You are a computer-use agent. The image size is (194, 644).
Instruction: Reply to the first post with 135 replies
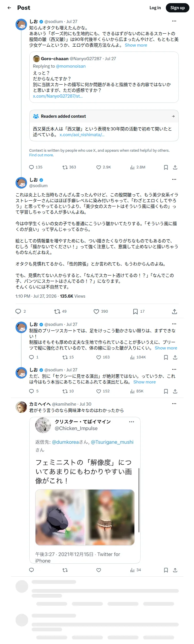point(36,167)
